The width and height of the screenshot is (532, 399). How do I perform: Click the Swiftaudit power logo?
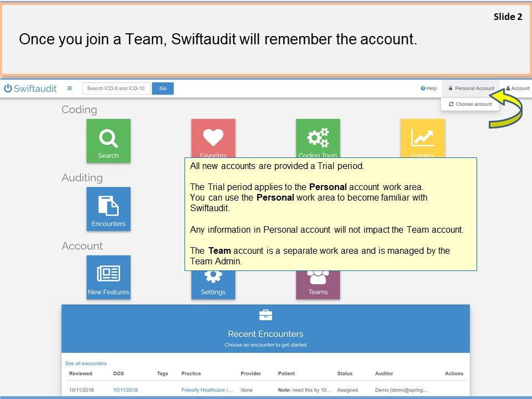(x=30, y=88)
